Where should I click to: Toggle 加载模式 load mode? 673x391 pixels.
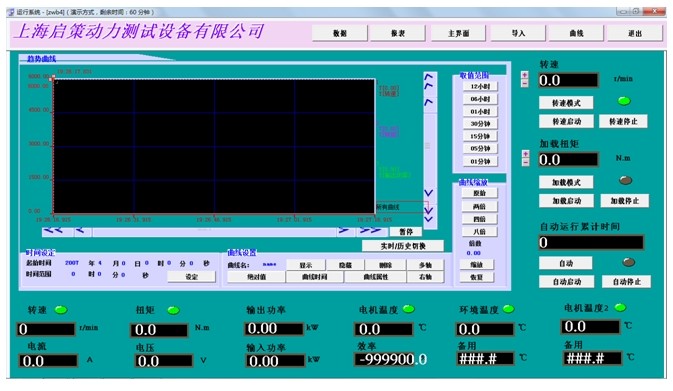pos(566,182)
